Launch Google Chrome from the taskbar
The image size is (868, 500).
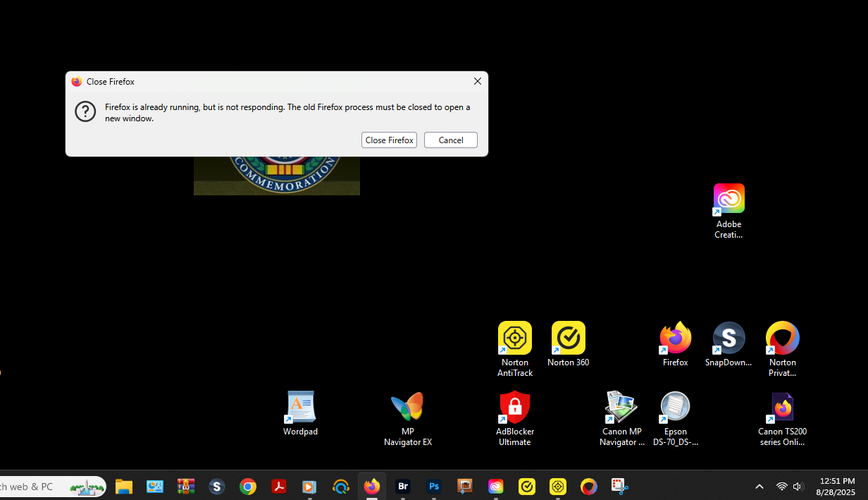(248, 487)
